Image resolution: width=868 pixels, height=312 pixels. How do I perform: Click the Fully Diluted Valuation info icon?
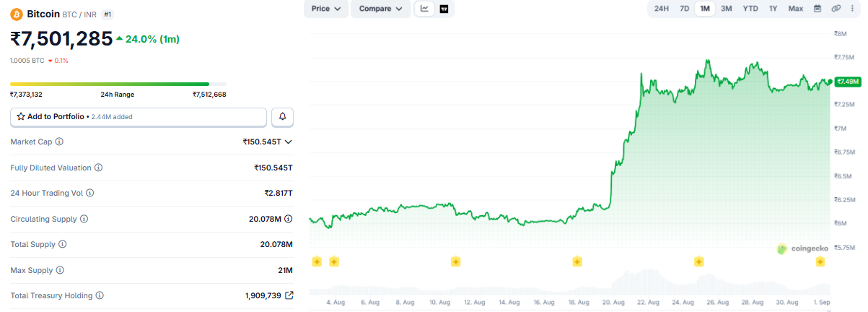98,168
